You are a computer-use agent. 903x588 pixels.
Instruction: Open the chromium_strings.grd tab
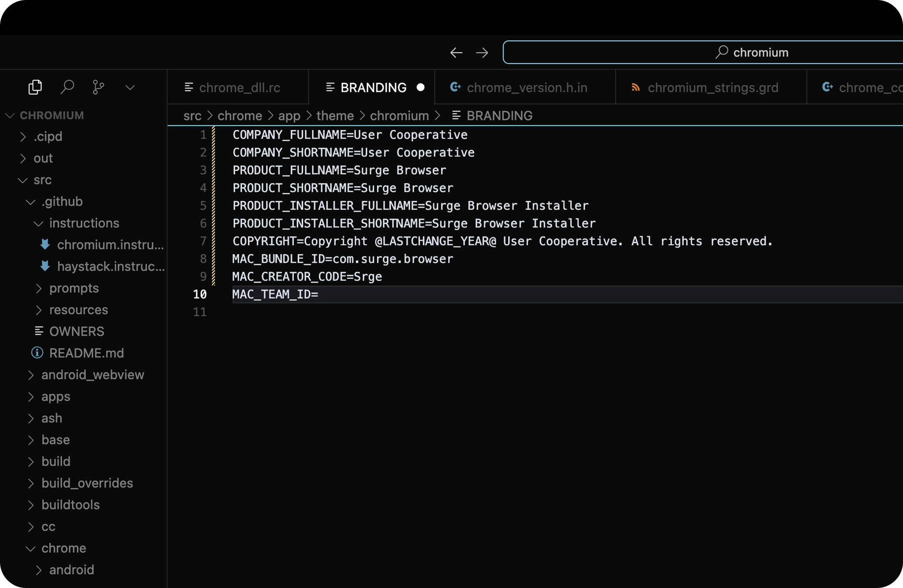tap(711, 88)
